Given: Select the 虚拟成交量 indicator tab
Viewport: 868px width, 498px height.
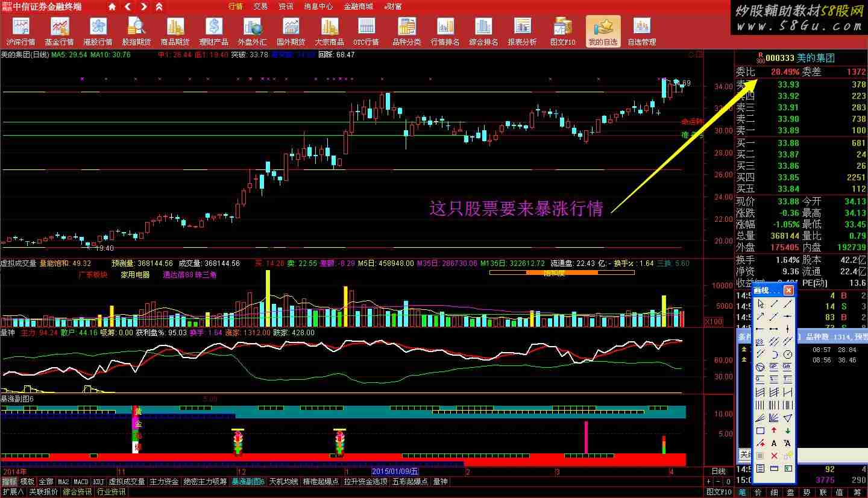Looking at the screenshot, I should point(127,482).
